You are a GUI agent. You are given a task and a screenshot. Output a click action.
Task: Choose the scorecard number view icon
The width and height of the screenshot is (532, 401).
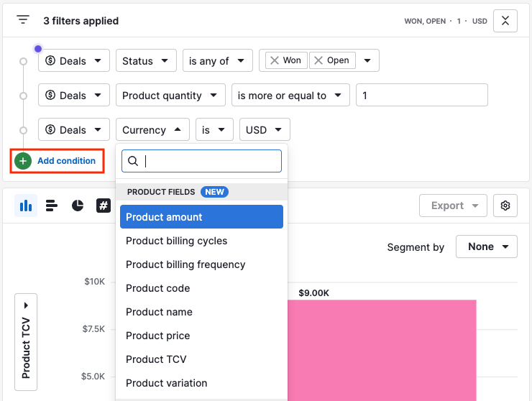click(104, 206)
